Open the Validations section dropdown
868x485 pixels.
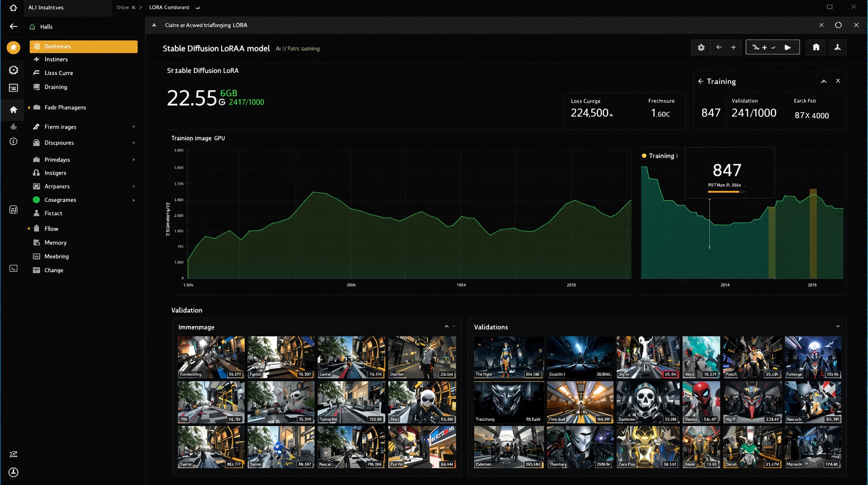click(x=837, y=326)
